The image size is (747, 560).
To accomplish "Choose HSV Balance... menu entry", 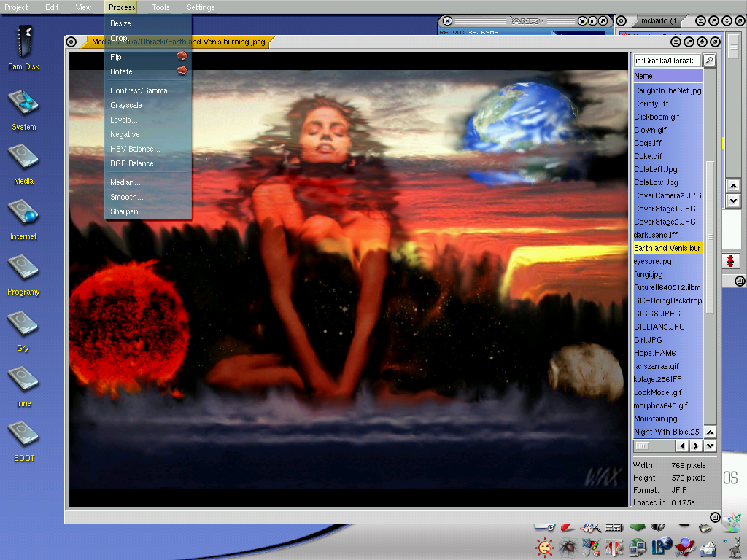I will coord(148,149).
